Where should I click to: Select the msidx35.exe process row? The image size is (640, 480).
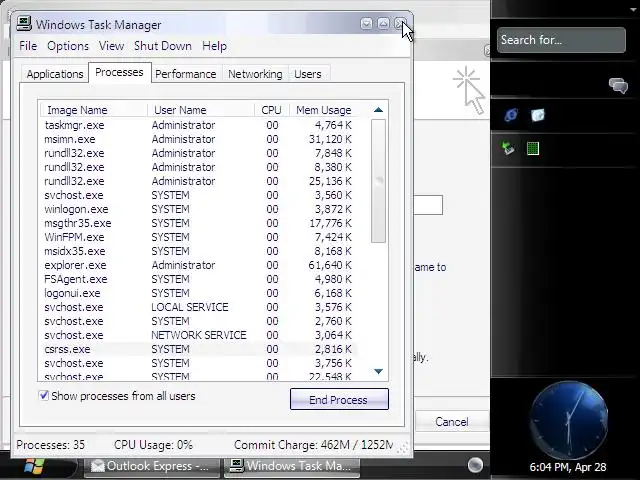(x=199, y=251)
